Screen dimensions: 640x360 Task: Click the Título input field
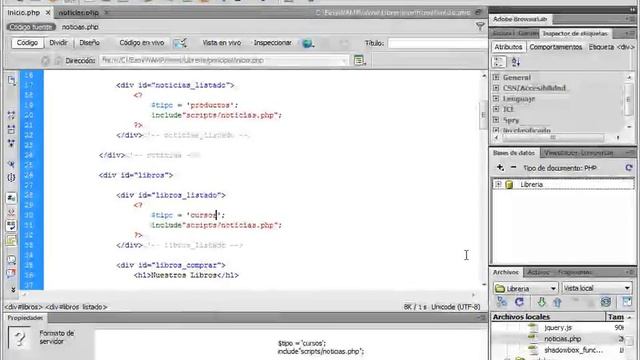tap(437, 43)
